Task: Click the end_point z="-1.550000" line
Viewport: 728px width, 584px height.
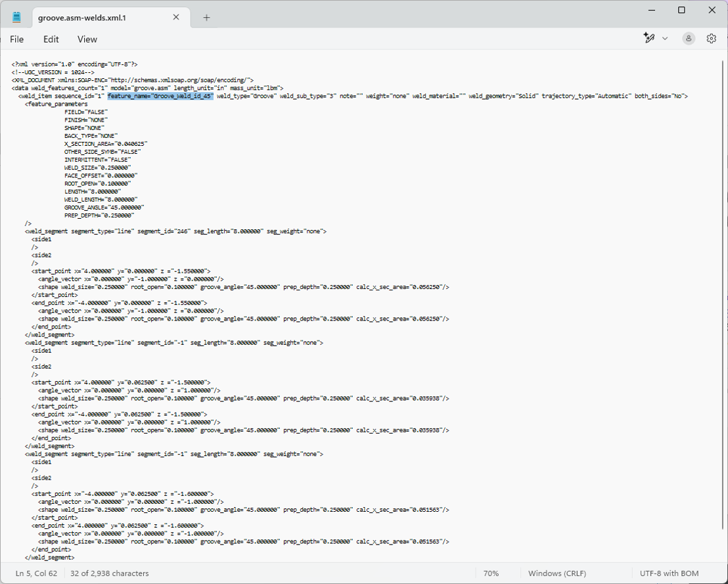Action: 120,303
